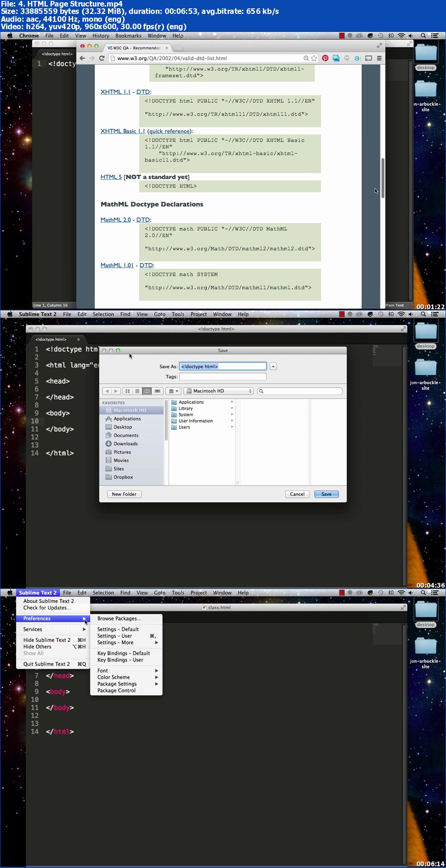This screenshot has height=868, width=446.
Task: Open the HTML 5 link
Action: pyautogui.click(x=111, y=177)
